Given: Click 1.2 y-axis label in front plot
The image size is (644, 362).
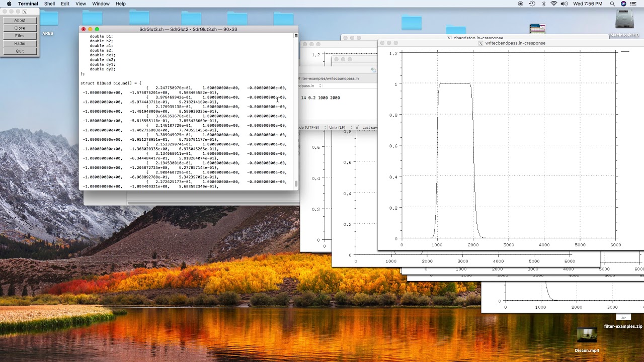Looking at the screenshot, I should (x=393, y=53).
